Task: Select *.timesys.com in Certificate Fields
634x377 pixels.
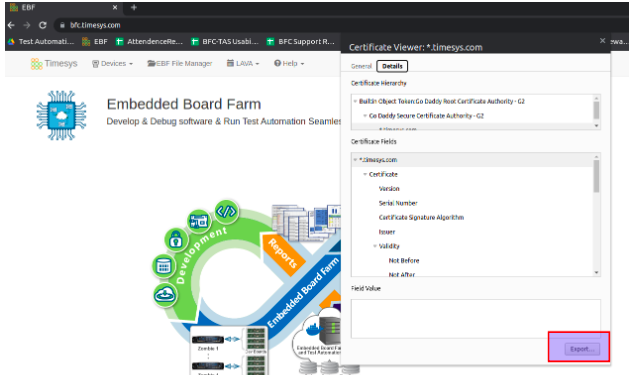Action: pyautogui.click(x=378, y=160)
